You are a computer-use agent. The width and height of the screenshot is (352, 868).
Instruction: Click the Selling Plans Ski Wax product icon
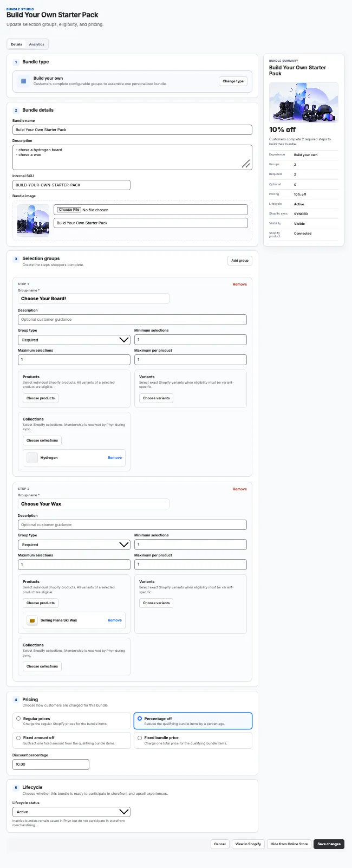(32, 620)
